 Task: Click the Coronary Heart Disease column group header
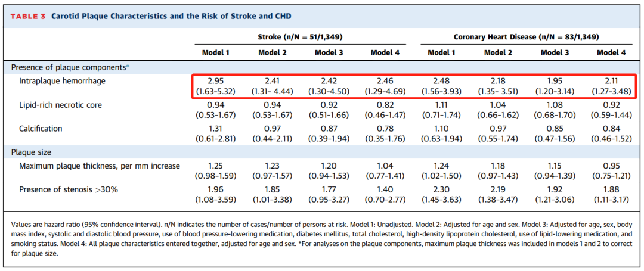tap(525, 36)
